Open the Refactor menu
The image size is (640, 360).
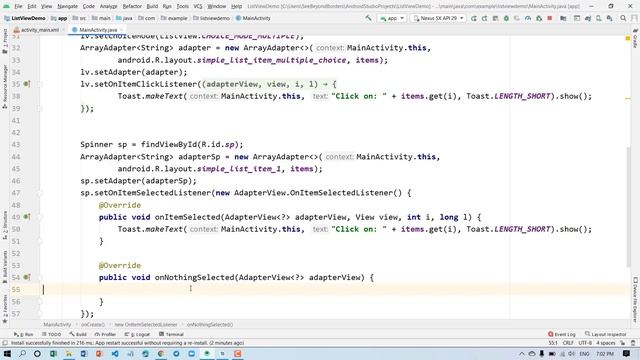[x=132, y=6]
